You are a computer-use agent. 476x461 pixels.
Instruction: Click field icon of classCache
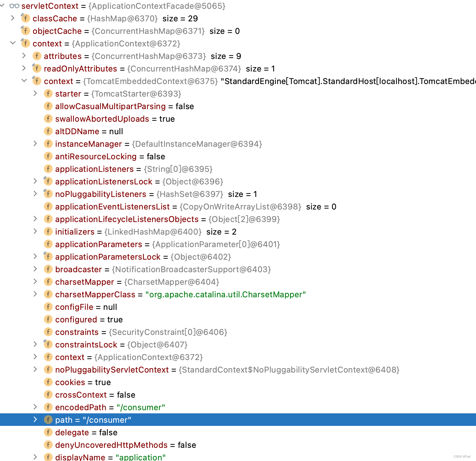coord(25,18)
